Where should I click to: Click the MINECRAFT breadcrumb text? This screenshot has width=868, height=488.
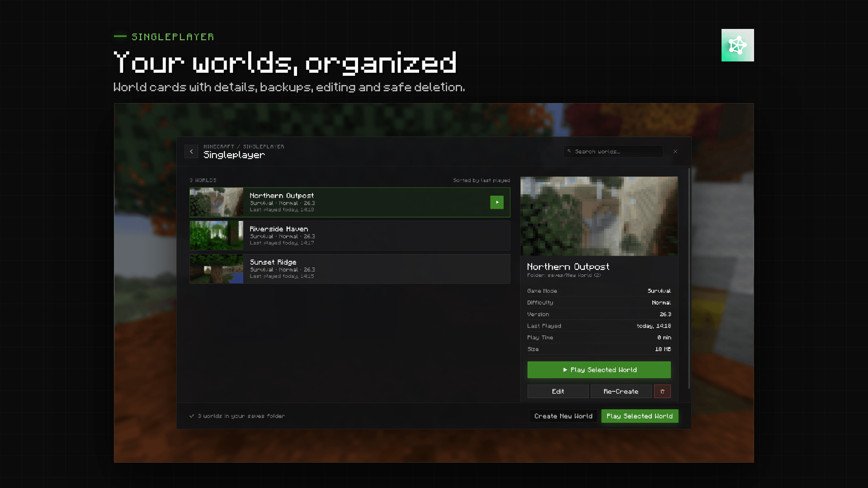[219, 146]
